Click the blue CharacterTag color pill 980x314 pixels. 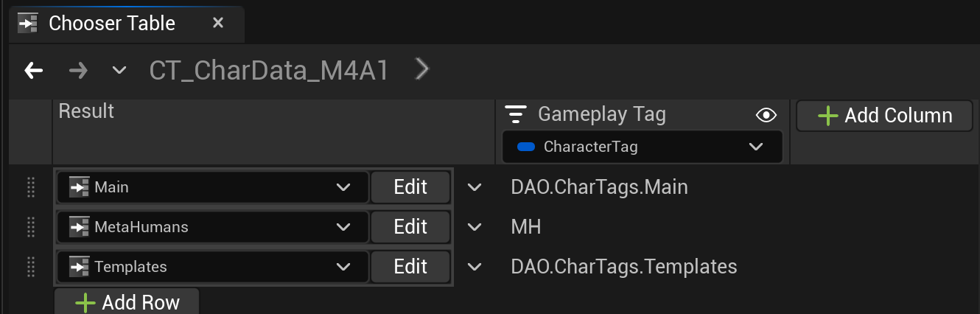pyautogui.click(x=527, y=147)
